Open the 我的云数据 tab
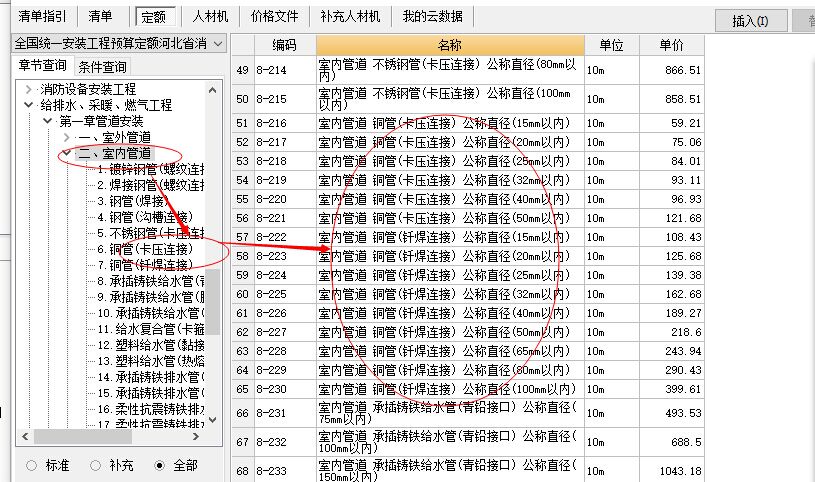The width and height of the screenshot is (815, 482). point(432,16)
